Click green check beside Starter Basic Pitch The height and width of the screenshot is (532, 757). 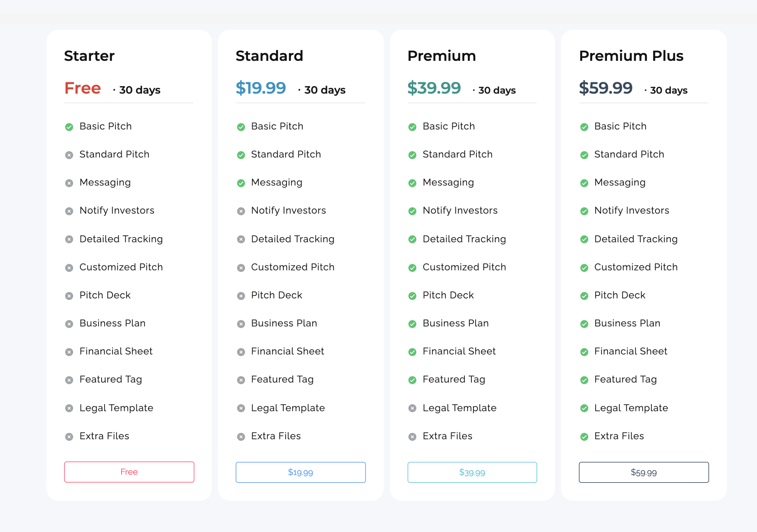click(69, 127)
